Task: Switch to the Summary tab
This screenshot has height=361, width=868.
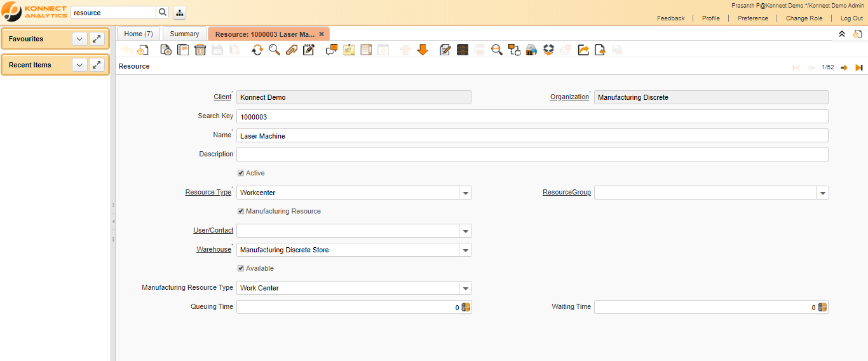Action: (x=184, y=34)
